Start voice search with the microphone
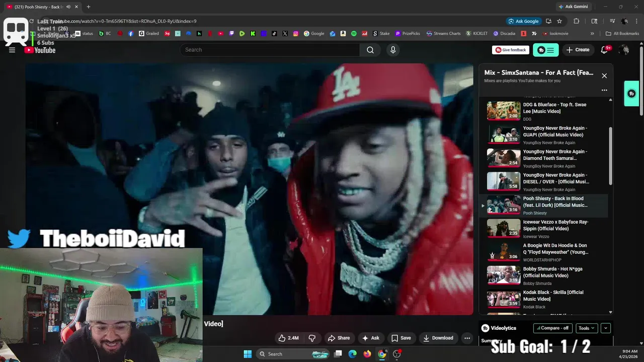This screenshot has width=644, height=362. (393, 50)
